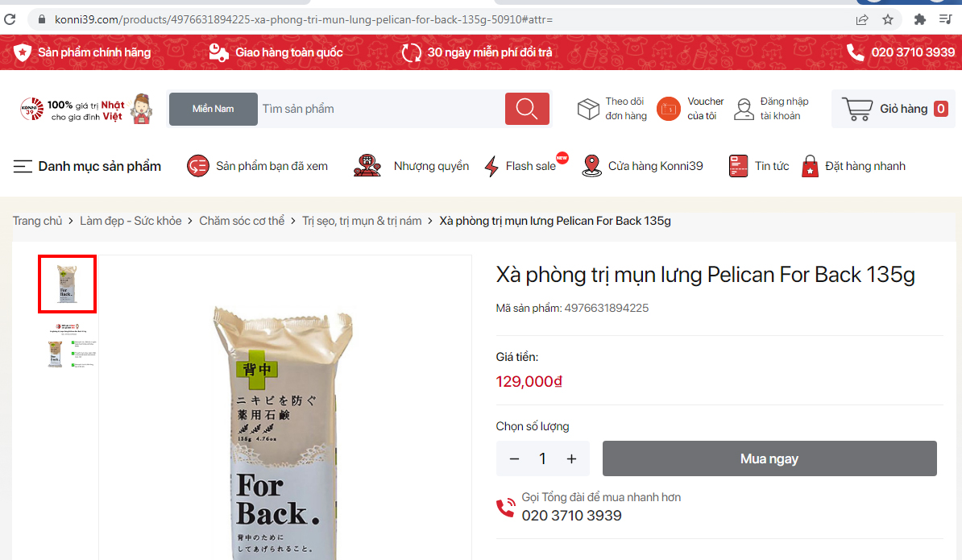
Task: Decrease quantity with the minus button
Action: click(514, 458)
